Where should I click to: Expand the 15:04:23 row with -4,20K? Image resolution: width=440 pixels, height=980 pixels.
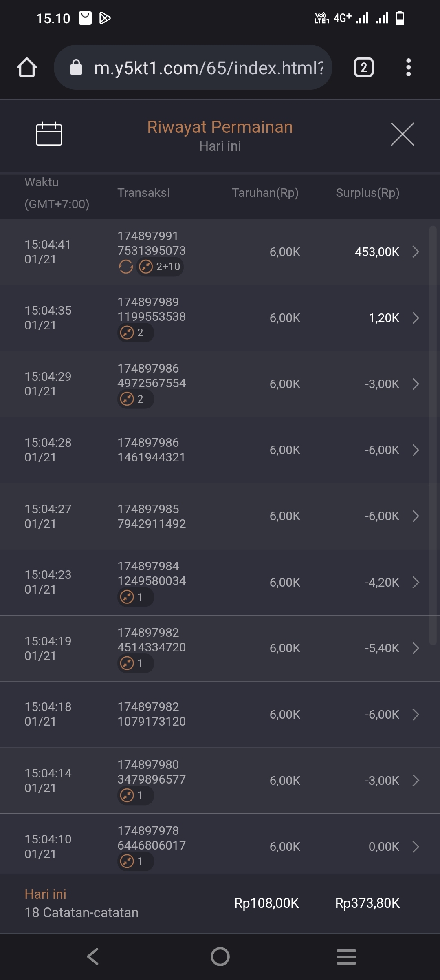point(416,582)
